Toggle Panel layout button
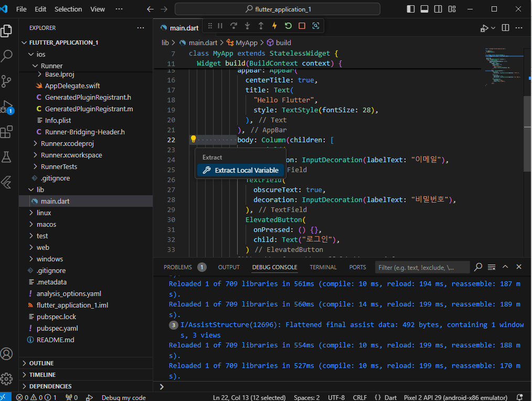This screenshot has height=401, width=532. pyautogui.click(x=424, y=9)
